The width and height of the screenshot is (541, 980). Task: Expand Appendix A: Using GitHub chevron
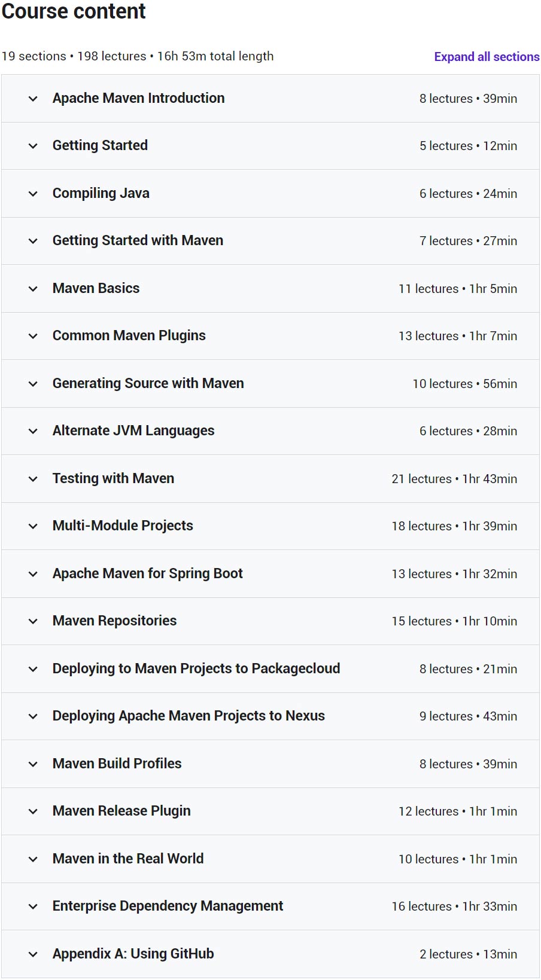[x=33, y=954]
